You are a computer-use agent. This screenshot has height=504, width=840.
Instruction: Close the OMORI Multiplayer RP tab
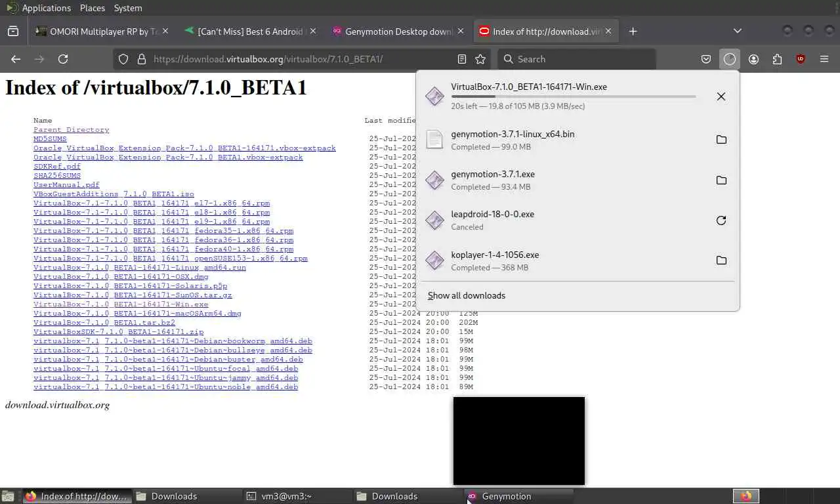(x=165, y=31)
